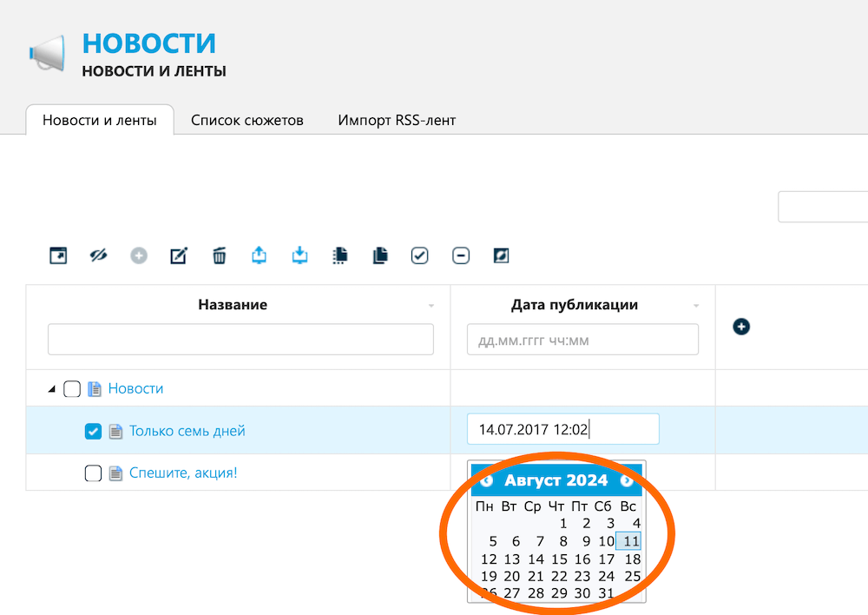Viewport: 868px width, 615px height.
Task: Click the dotted-page cut icon in toolbar
Action: click(x=340, y=255)
